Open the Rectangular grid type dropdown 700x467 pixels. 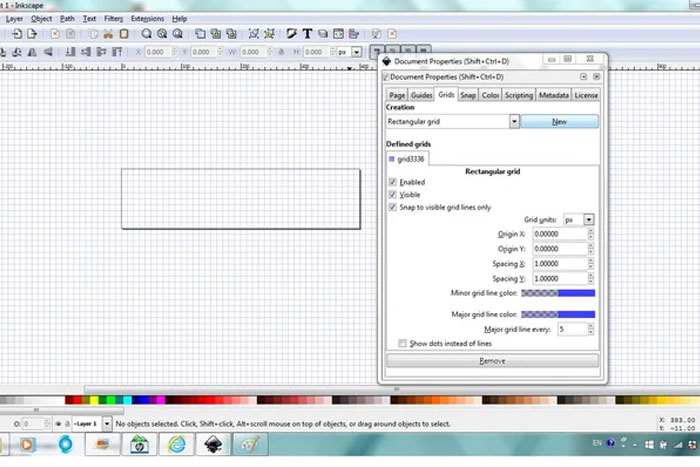click(514, 120)
